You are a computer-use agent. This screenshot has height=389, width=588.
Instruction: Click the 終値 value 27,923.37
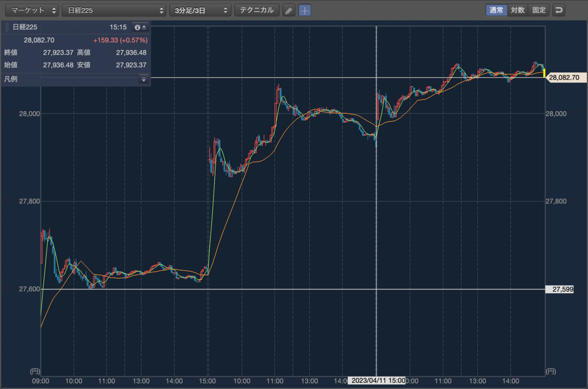tap(58, 52)
